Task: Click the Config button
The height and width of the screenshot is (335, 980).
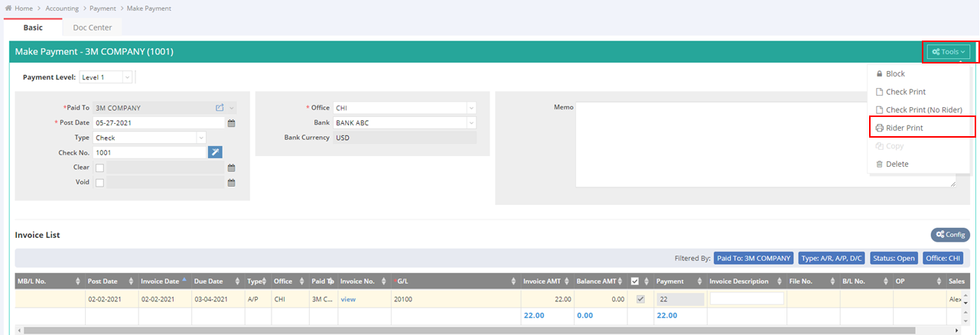Action: 950,235
